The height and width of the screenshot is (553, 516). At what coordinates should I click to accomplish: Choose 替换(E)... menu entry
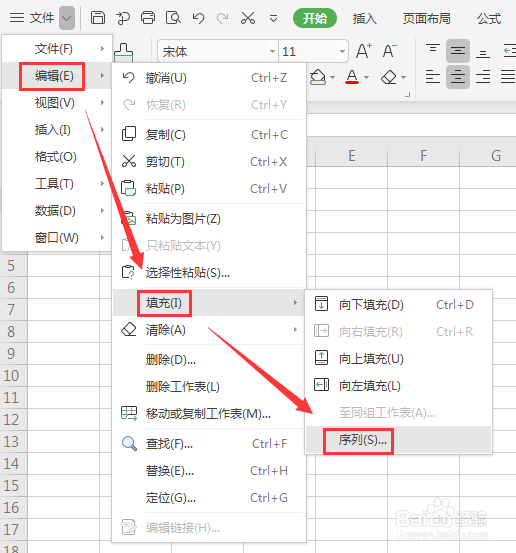coord(209,471)
